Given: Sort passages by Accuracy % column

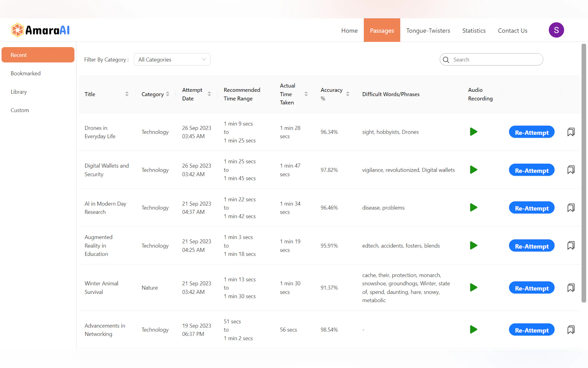Looking at the screenshot, I should [348, 94].
